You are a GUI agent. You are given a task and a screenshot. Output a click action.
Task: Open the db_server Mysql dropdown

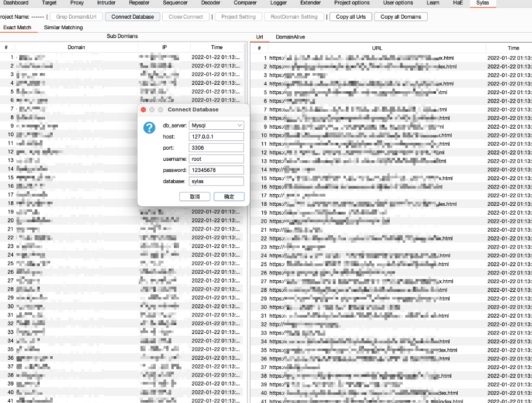(x=216, y=125)
